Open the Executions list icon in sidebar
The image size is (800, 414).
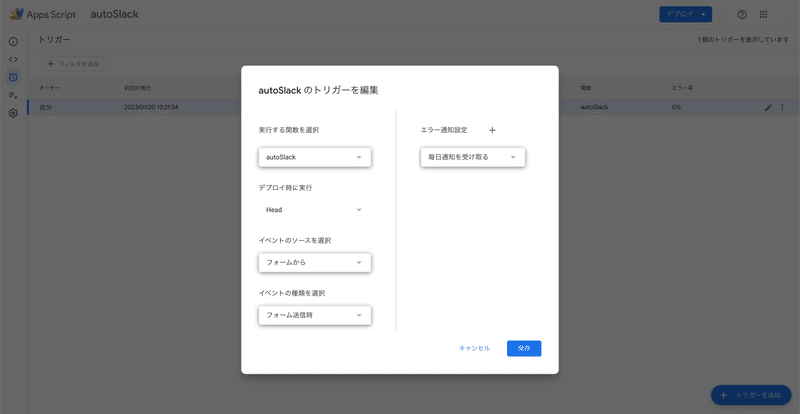pos(13,95)
